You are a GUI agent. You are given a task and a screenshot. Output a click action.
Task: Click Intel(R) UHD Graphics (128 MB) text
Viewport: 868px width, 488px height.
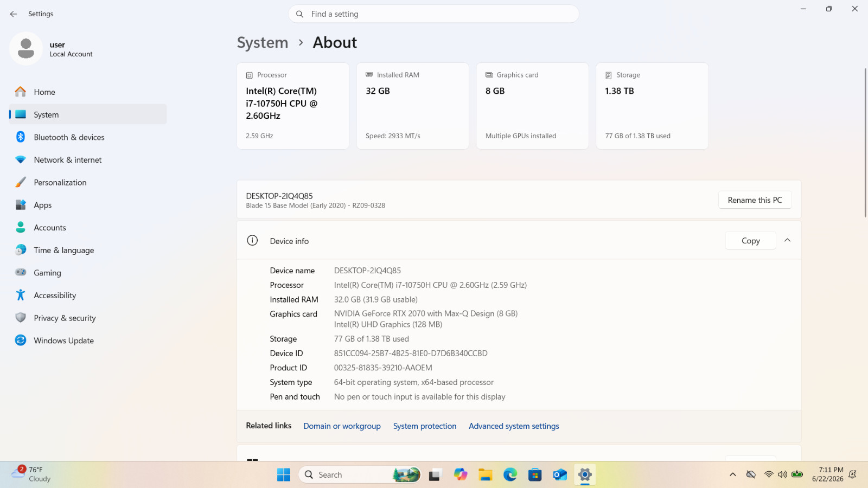(x=388, y=324)
